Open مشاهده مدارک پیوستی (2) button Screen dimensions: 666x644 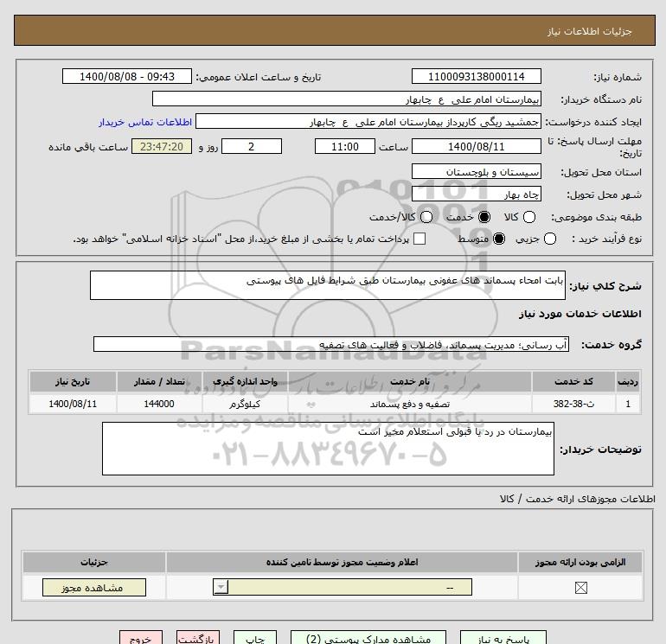click(368, 638)
